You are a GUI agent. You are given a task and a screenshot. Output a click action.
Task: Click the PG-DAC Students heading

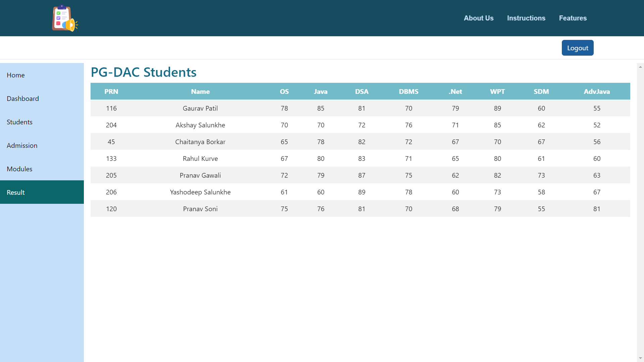pyautogui.click(x=144, y=72)
